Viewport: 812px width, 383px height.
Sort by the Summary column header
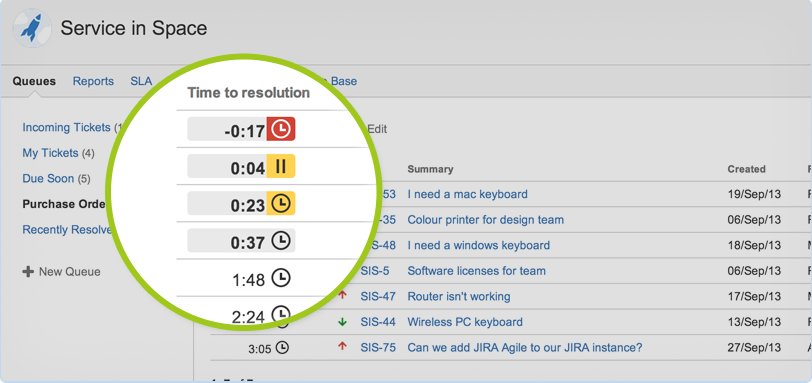click(x=430, y=169)
